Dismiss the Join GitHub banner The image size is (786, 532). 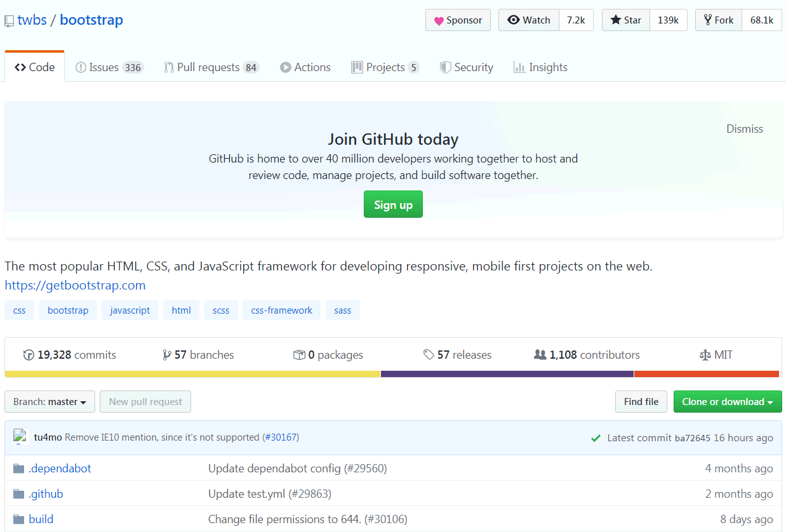[745, 129]
